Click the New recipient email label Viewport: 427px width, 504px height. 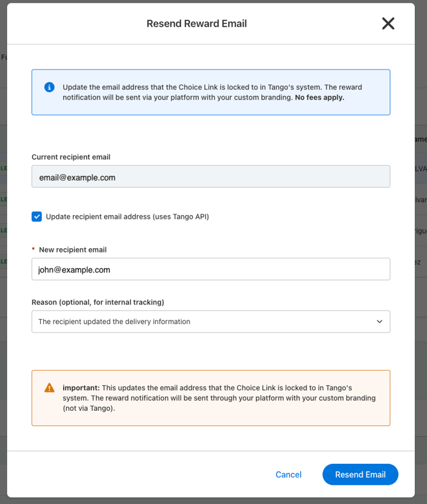pos(73,249)
